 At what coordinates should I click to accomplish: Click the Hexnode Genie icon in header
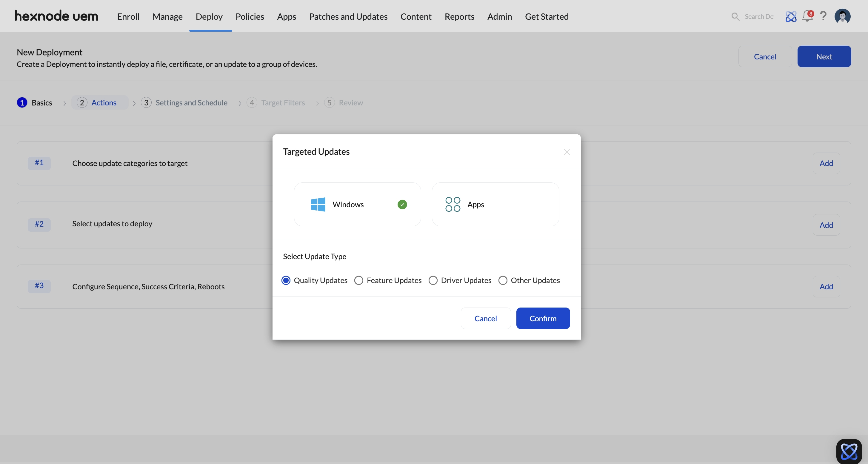click(791, 16)
